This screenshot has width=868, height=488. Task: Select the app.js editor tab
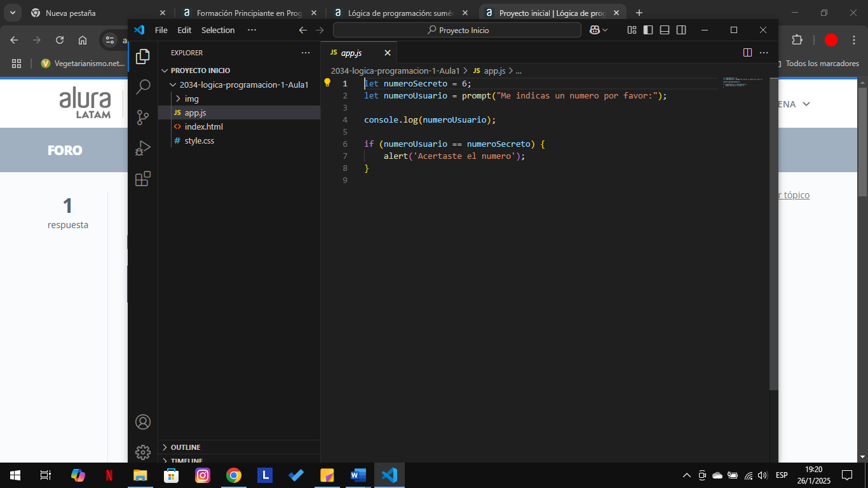click(x=351, y=53)
